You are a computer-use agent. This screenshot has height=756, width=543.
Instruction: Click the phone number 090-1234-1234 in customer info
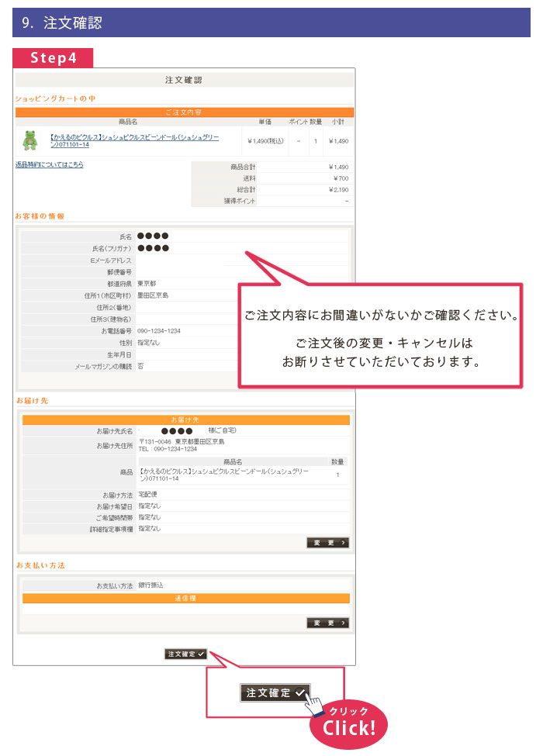(x=159, y=330)
